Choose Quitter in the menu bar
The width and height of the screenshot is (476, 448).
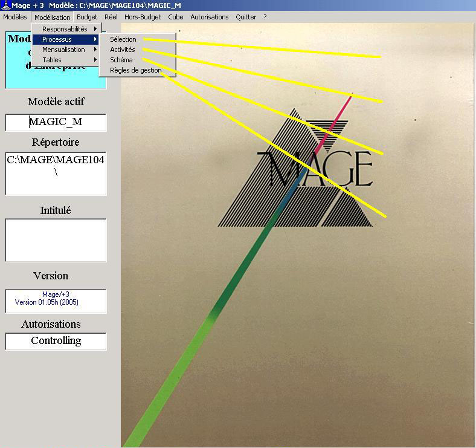pos(246,17)
